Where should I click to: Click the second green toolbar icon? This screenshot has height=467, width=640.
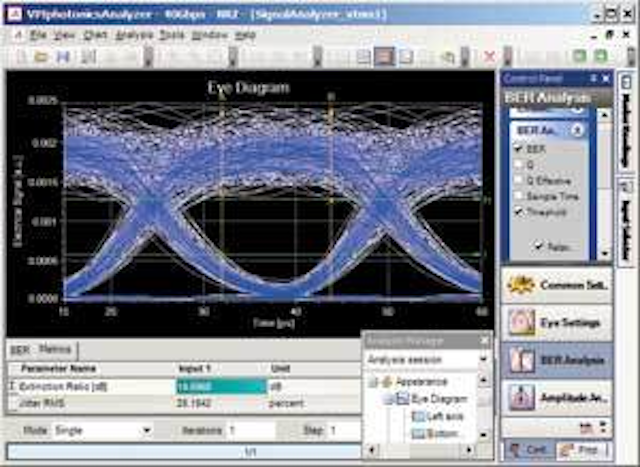tap(600, 56)
